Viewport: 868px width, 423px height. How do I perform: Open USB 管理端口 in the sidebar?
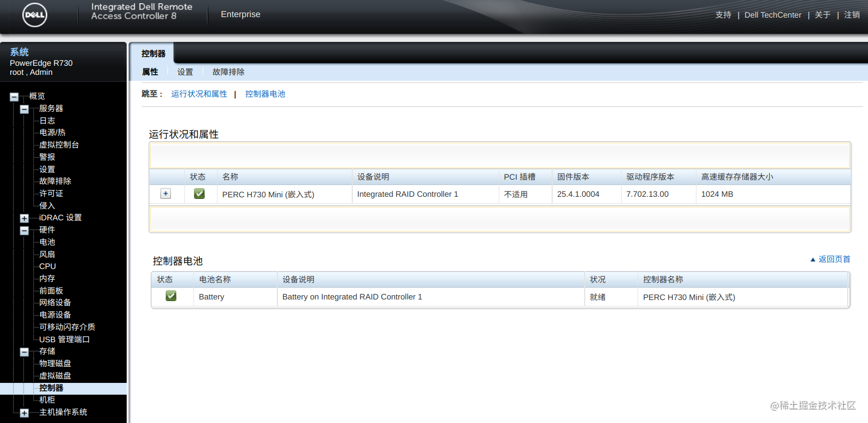point(64,339)
